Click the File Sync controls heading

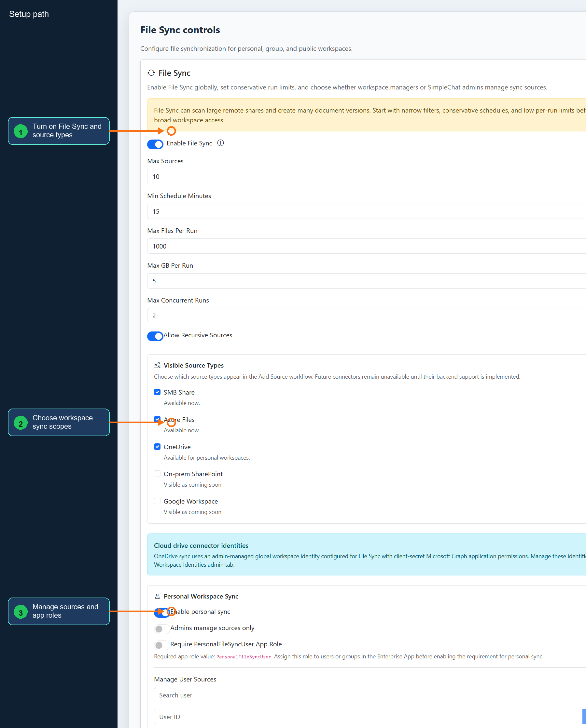coord(180,30)
